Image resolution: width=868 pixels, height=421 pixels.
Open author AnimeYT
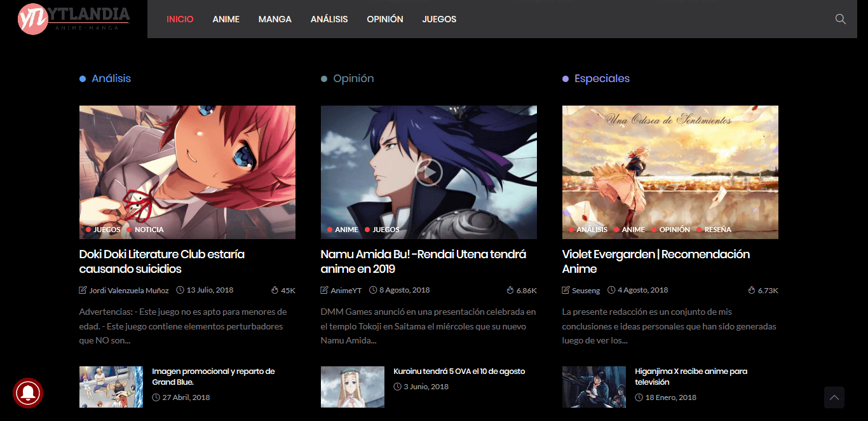[x=346, y=290]
